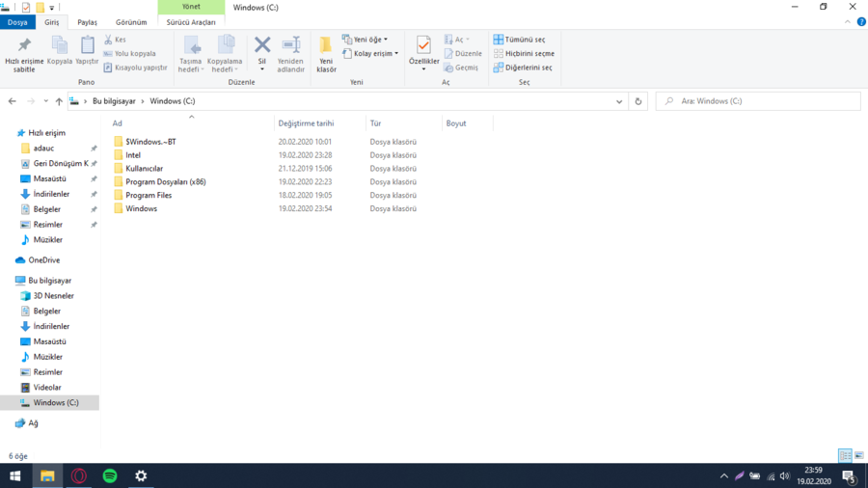Viewport: 868px width, 488px height.
Task: Click the refresh button beside address bar
Action: click(x=637, y=101)
